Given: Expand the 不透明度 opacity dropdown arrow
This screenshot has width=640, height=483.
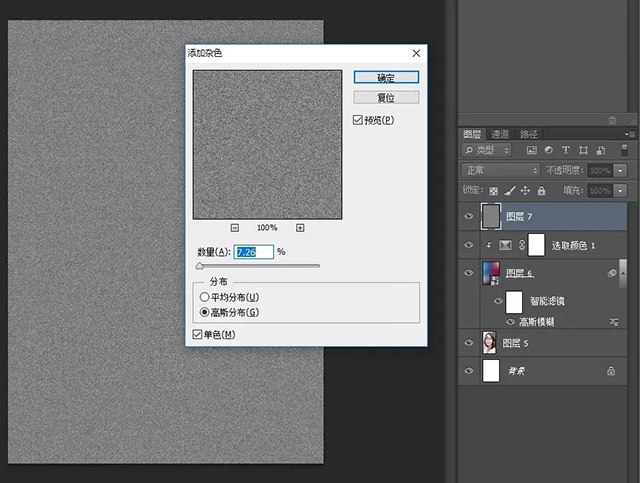Looking at the screenshot, I should coord(620,171).
